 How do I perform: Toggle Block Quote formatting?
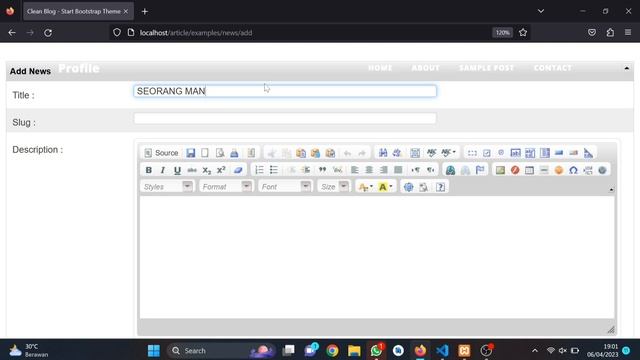tap(322, 170)
